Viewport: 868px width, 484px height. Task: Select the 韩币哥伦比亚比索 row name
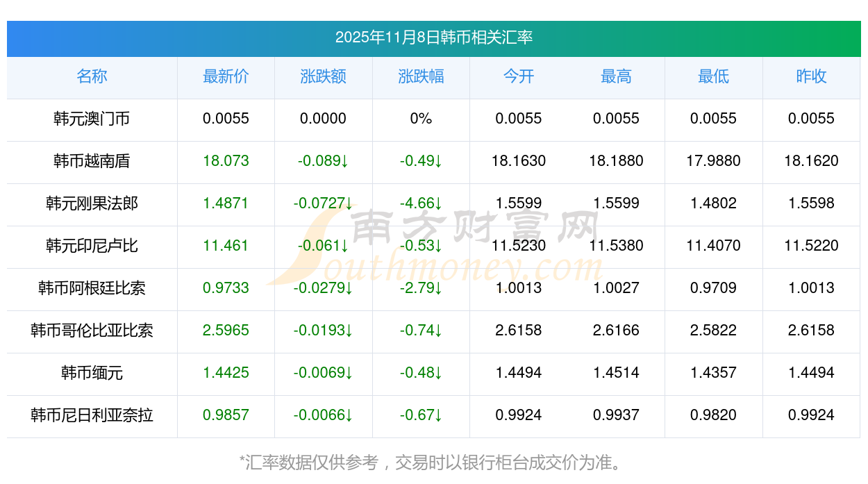(92, 331)
